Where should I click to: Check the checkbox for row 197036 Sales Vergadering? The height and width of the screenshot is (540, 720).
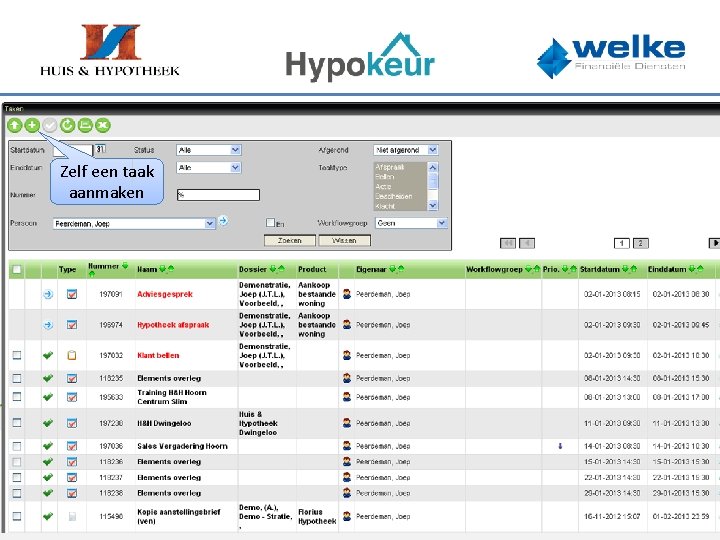pyautogui.click(x=17, y=446)
